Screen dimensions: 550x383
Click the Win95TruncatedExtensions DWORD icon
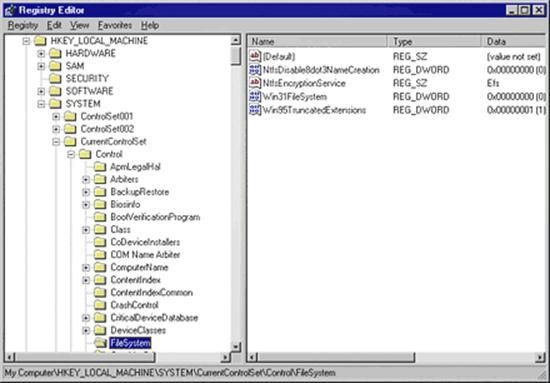coord(255,110)
